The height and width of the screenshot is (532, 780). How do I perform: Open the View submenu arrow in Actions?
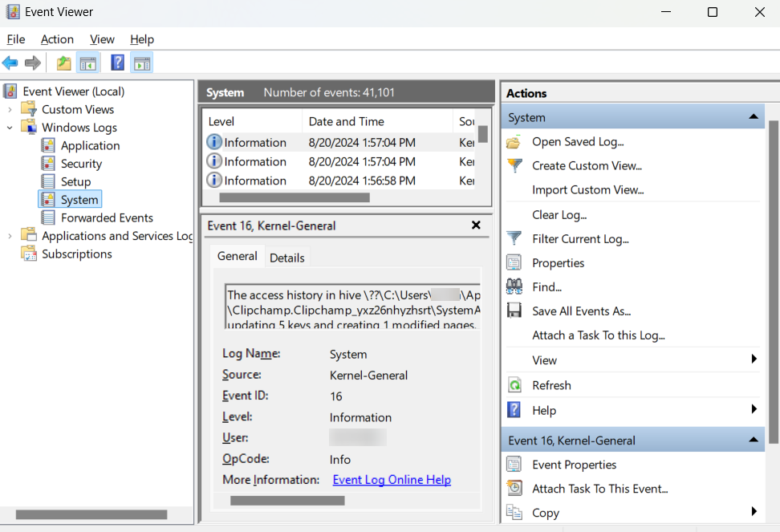[754, 359]
